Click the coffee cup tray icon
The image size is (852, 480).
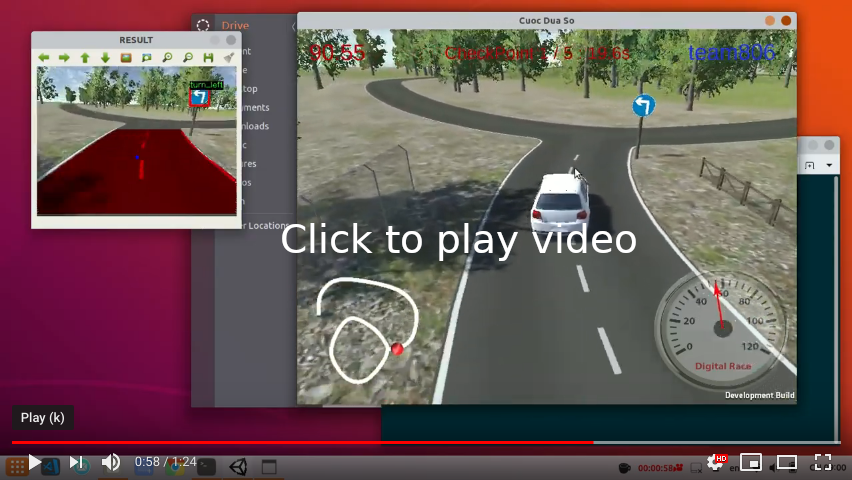(625, 467)
